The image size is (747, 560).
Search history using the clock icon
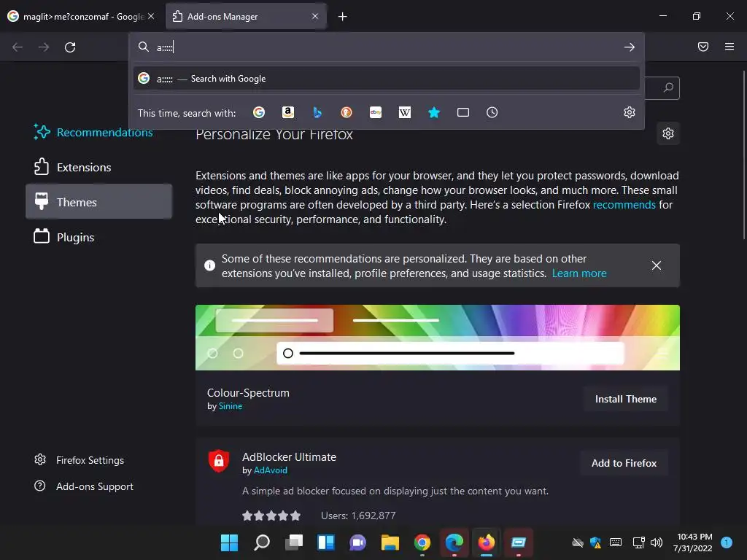tap(492, 112)
